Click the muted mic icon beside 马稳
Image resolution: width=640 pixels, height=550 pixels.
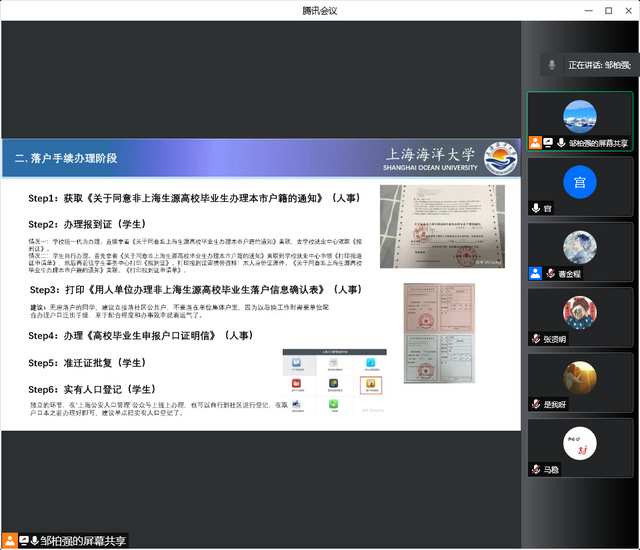pyautogui.click(x=536, y=469)
